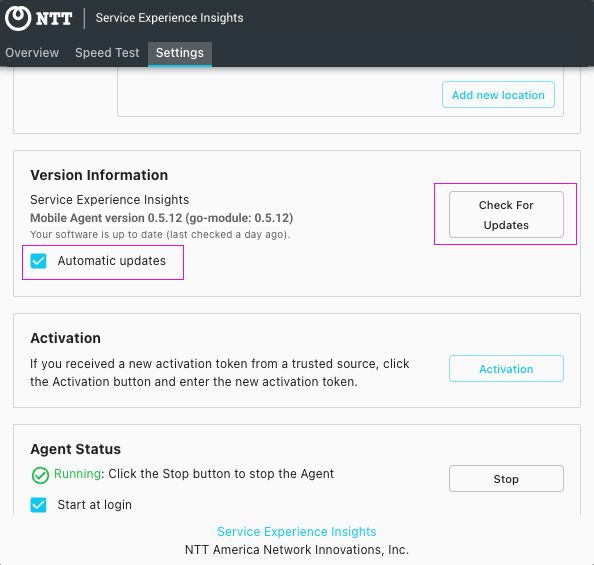Select the Settings tab
This screenshot has height=565, width=594.
[x=180, y=54]
